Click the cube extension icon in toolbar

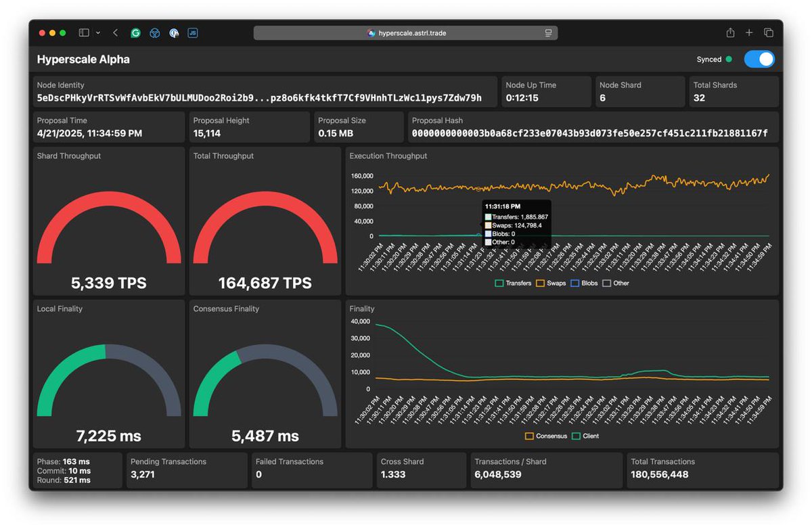pos(154,32)
